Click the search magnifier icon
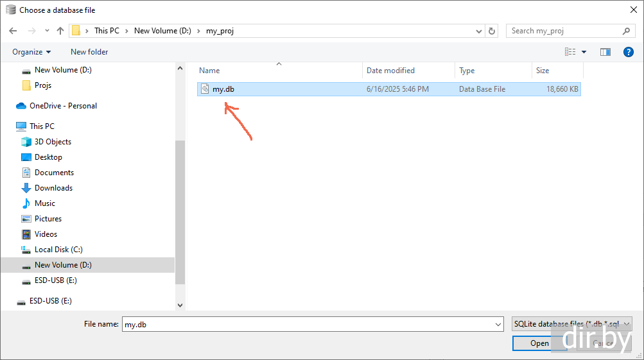644x360 pixels. [626, 31]
